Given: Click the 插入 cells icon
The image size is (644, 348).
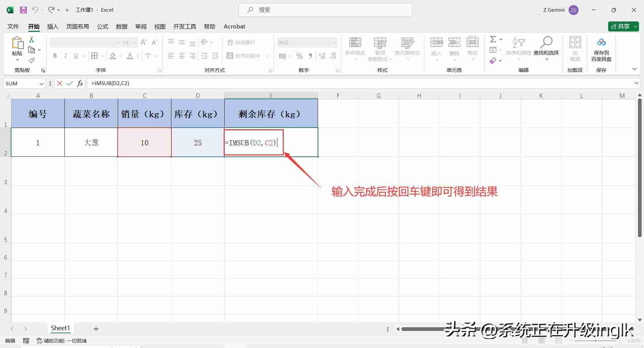Looking at the screenshot, I should [x=436, y=43].
